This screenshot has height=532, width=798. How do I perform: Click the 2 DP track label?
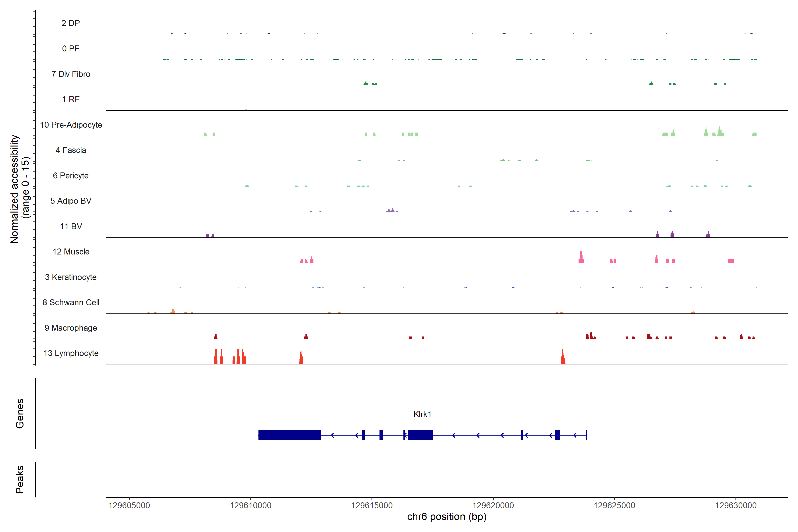tap(71, 23)
